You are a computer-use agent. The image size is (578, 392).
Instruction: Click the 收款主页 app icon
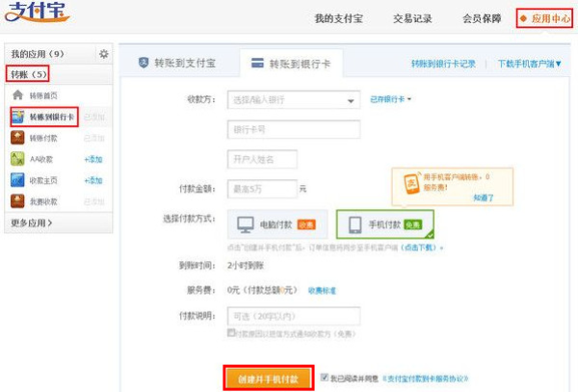point(17,180)
